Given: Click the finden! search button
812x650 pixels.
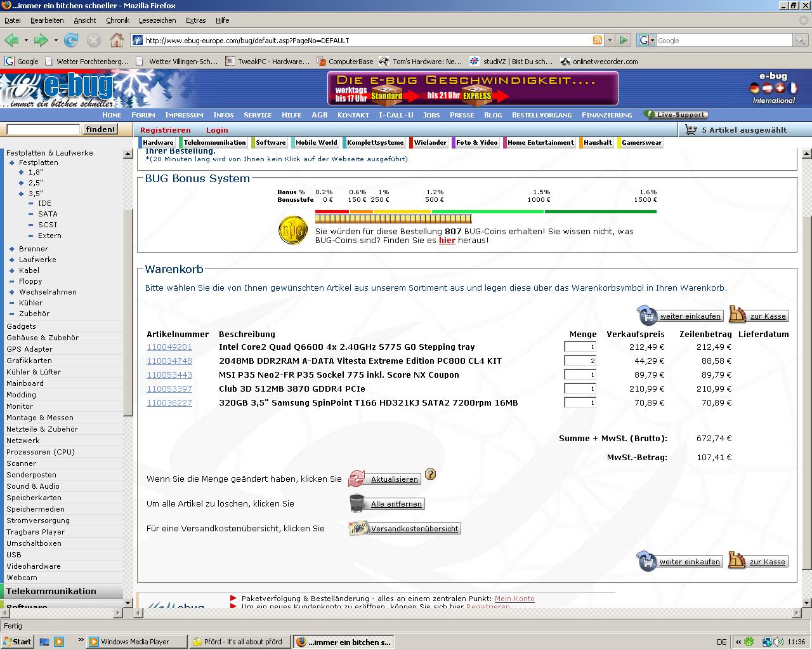Looking at the screenshot, I should point(100,129).
